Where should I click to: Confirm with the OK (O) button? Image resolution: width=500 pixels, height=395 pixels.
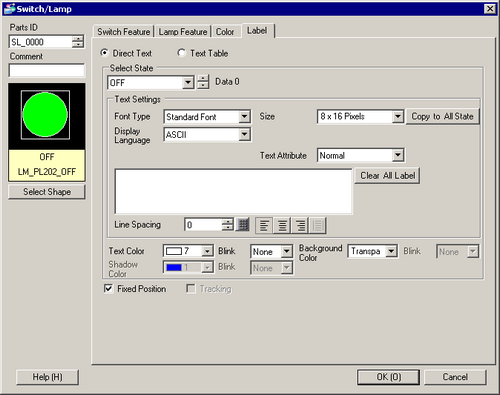point(388,377)
